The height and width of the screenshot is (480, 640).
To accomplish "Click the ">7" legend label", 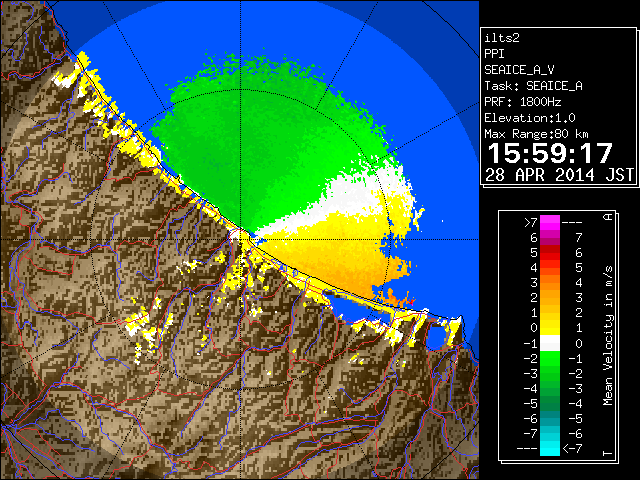I will [531, 222].
